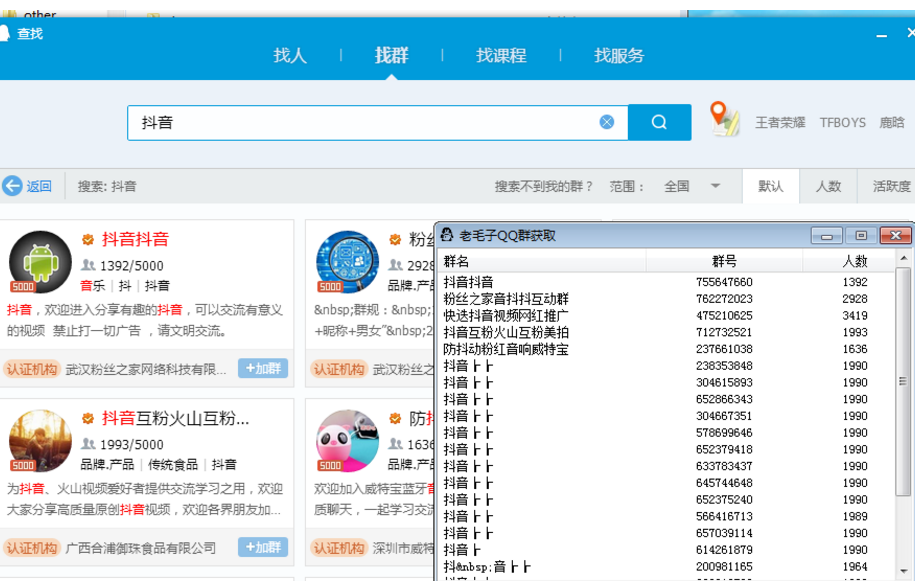Click the QQ bell icon beside 查找 title
Image resolution: width=915 pixels, height=581 pixels.
click(x=5, y=33)
